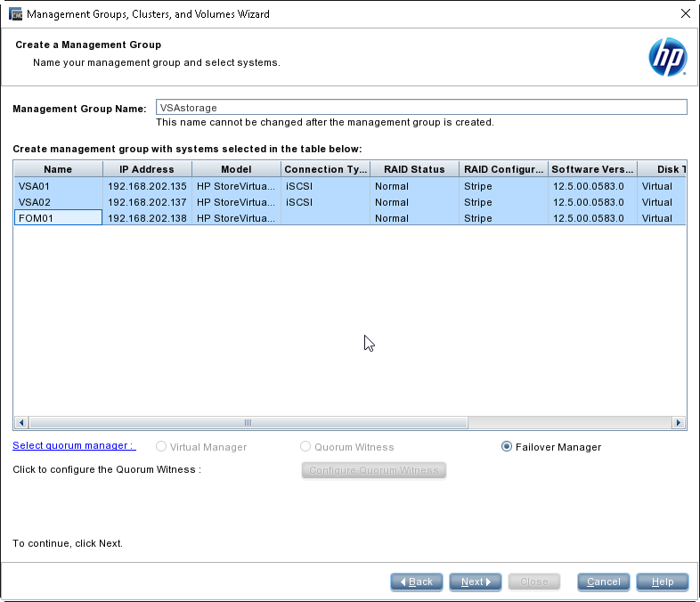
Task: Click IP address 192.168.202.137
Action: (147, 202)
